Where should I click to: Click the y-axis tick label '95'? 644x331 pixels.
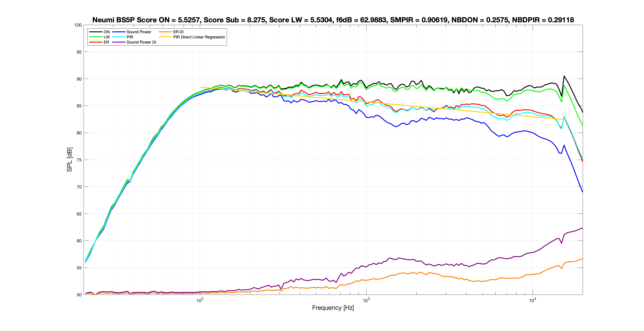79,52
